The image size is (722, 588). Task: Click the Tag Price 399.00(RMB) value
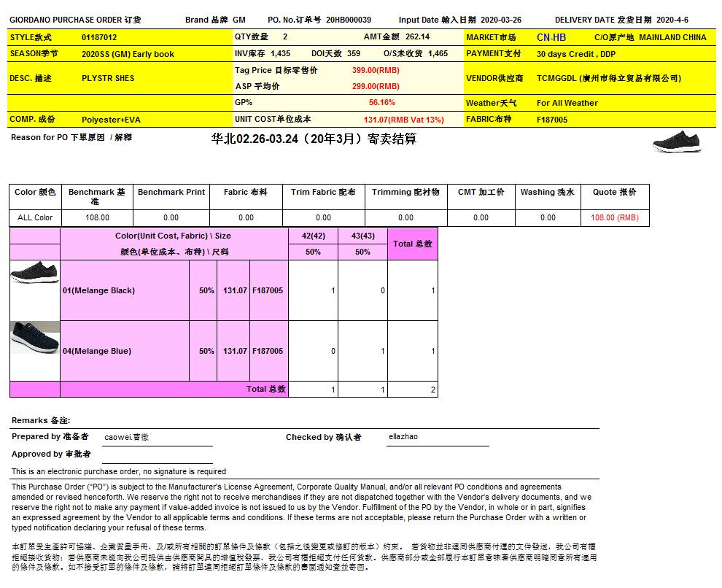376,70
